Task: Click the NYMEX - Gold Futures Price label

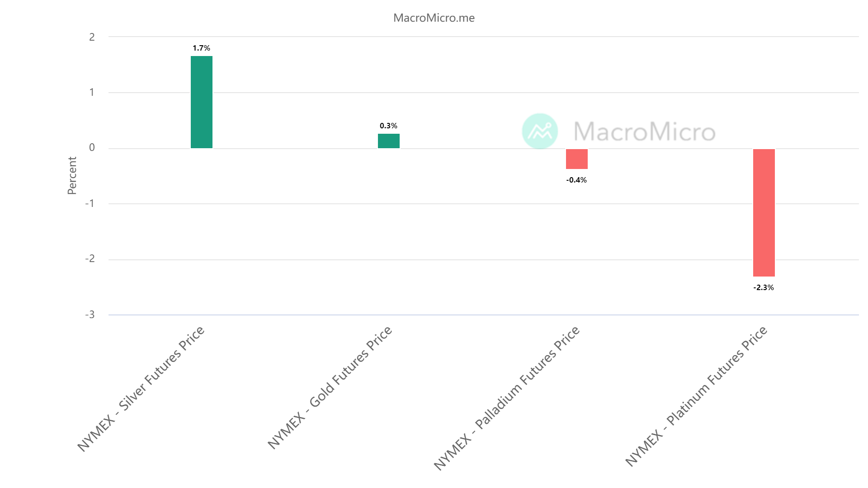Action: [330, 388]
